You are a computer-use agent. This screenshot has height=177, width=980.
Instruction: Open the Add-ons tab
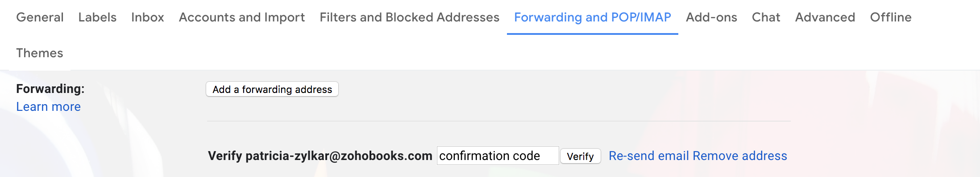coord(711,17)
